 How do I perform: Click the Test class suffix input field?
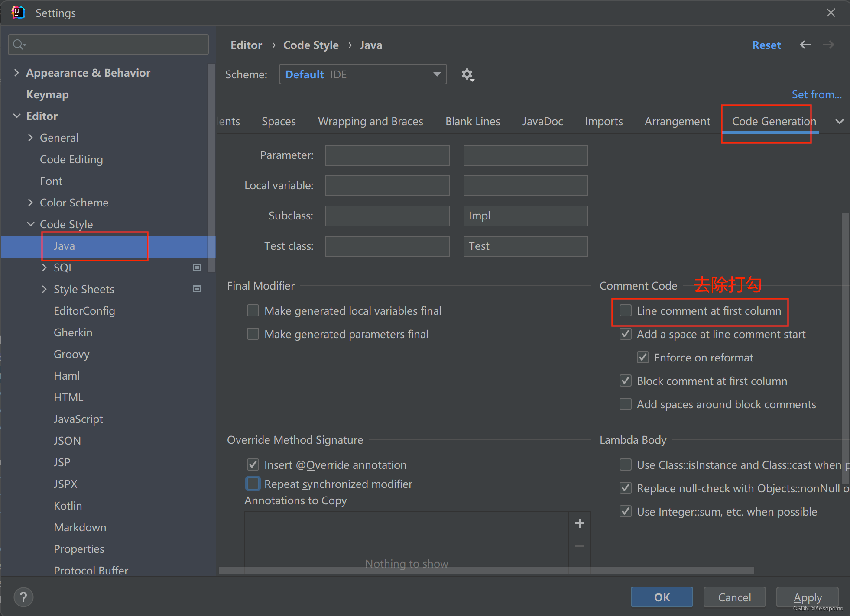click(x=526, y=246)
